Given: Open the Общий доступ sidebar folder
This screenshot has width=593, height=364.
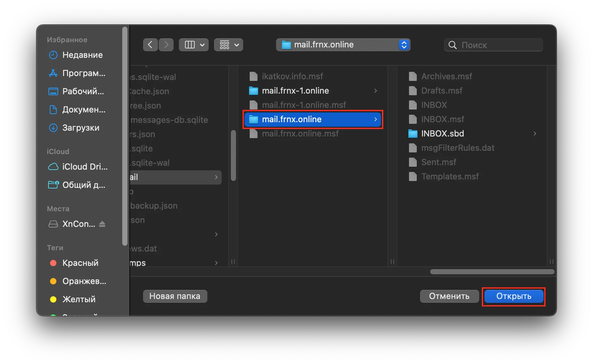Looking at the screenshot, I should click(x=84, y=185).
